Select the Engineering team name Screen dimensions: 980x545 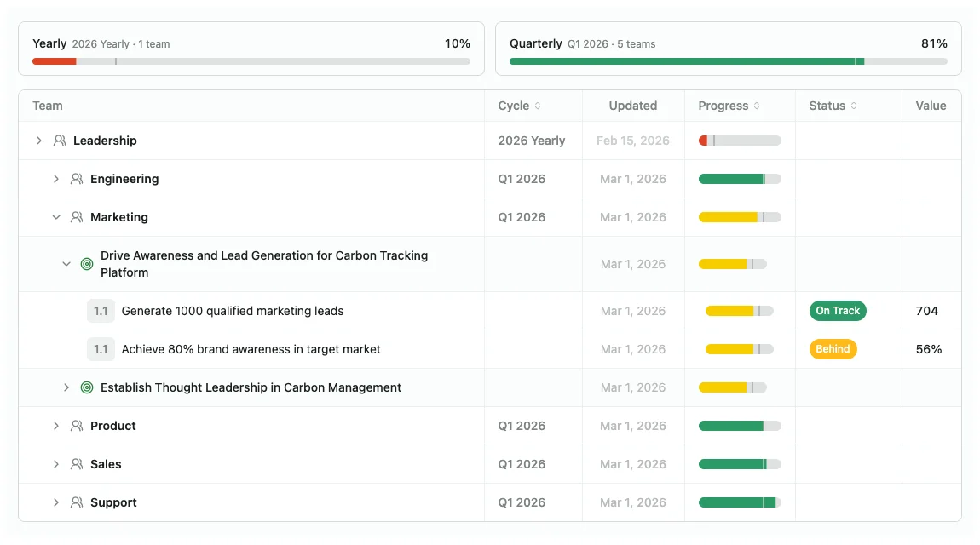(x=124, y=179)
